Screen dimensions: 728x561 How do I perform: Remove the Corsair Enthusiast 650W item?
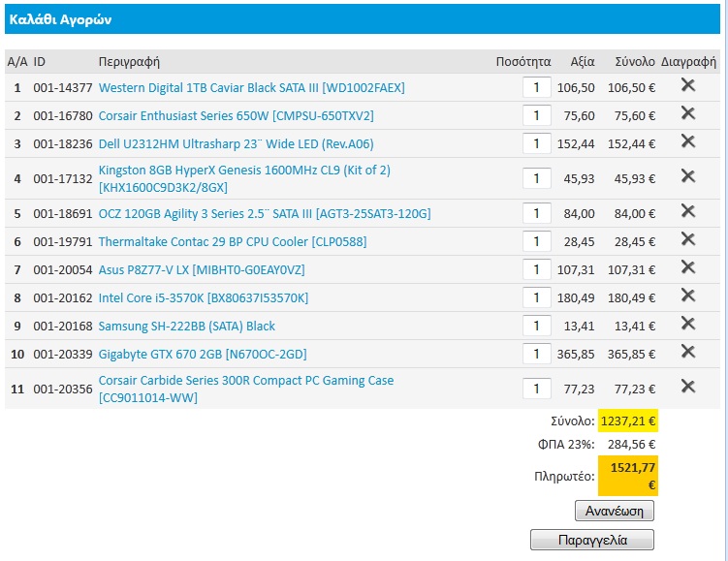pyautogui.click(x=687, y=112)
